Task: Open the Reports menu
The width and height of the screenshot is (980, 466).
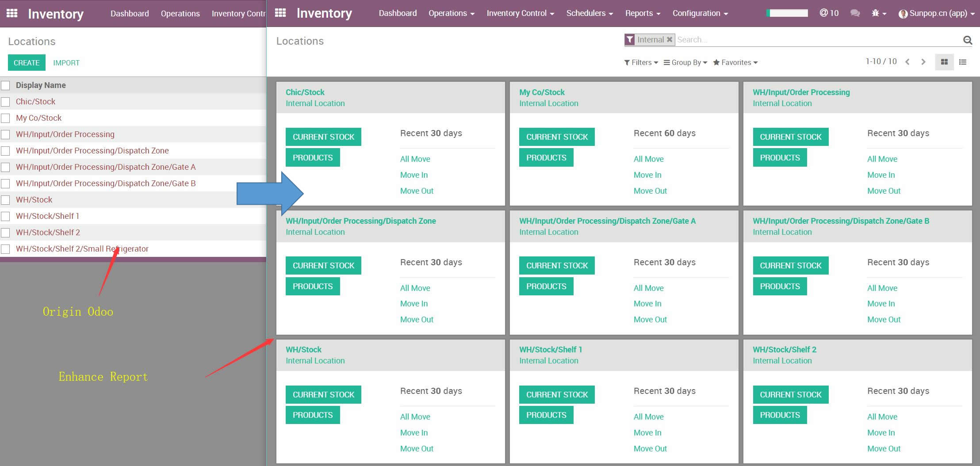Action: click(642, 13)
